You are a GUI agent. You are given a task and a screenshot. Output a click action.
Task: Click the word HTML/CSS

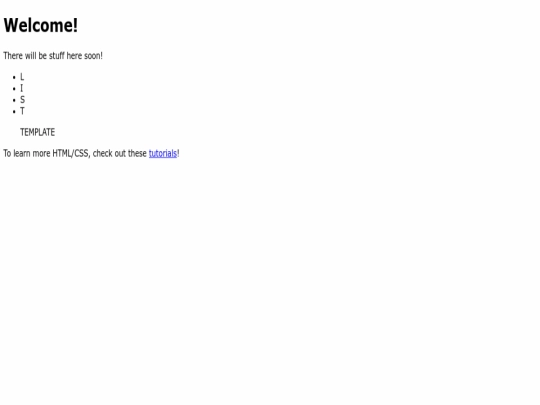click(71, 153)
